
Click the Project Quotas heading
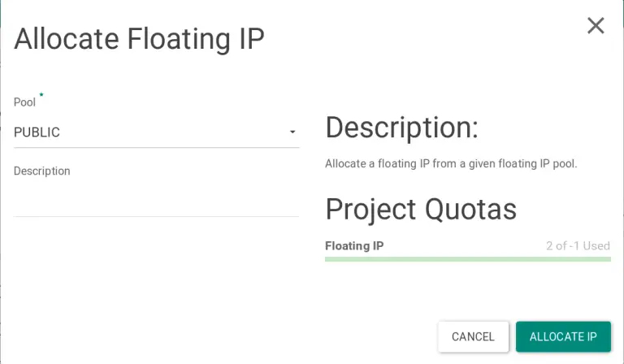[x=421, y=209]
